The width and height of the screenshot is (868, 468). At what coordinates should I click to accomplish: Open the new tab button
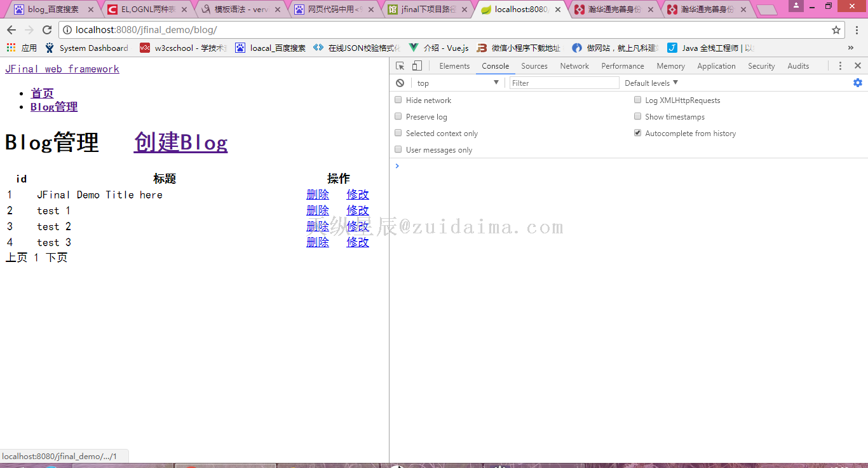767,10
